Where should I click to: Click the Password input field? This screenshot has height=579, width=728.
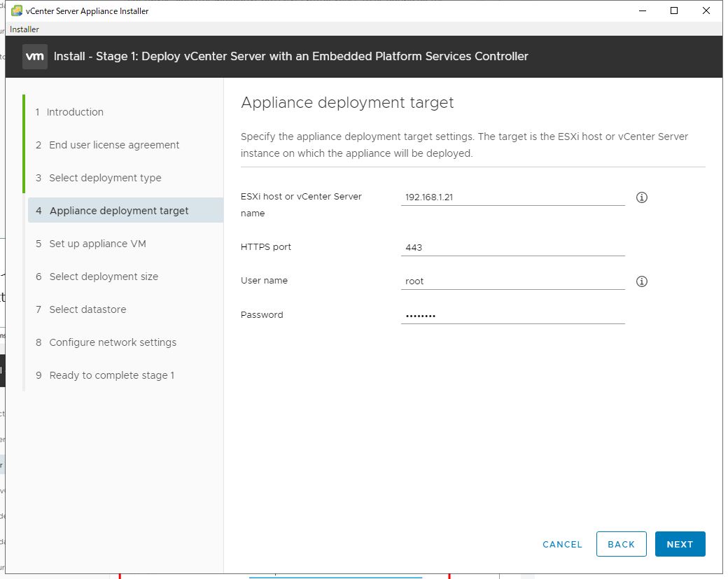pyautogui.click(x=512, y=316)
